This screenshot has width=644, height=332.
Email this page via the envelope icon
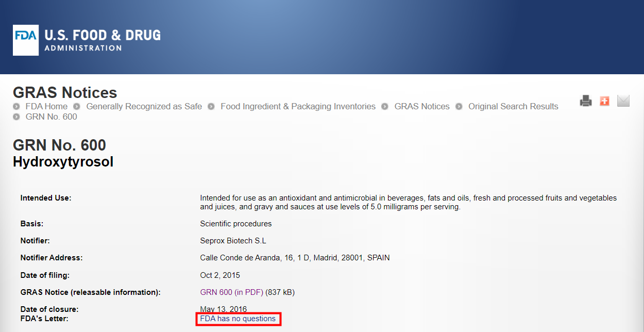pyautogui.click(x=623, y=101)
